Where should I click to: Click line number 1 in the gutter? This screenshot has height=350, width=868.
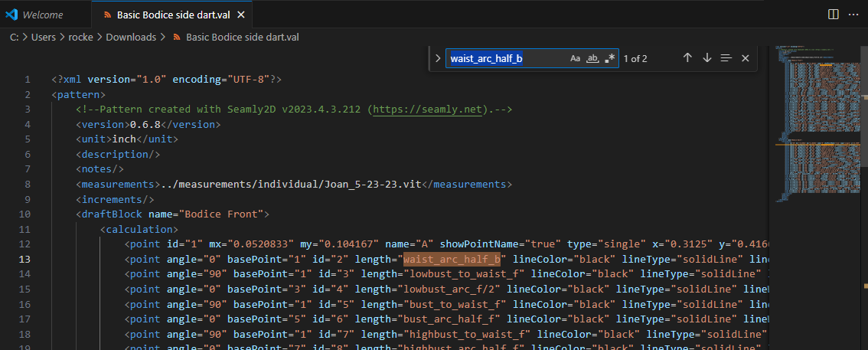click(28, 79)
